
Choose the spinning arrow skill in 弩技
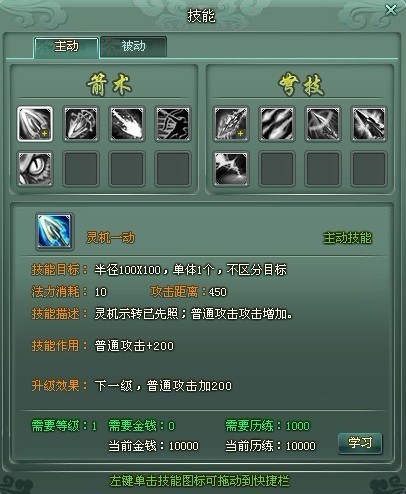(x=323, y=124)
